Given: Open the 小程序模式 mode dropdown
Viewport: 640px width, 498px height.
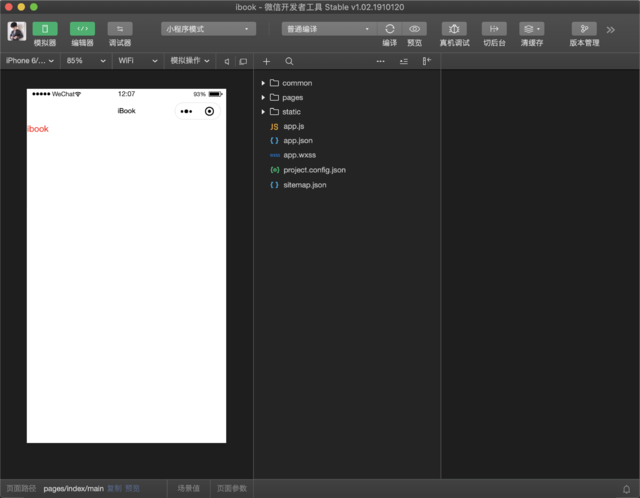Looking at the screenshot, I should (208, 29).
